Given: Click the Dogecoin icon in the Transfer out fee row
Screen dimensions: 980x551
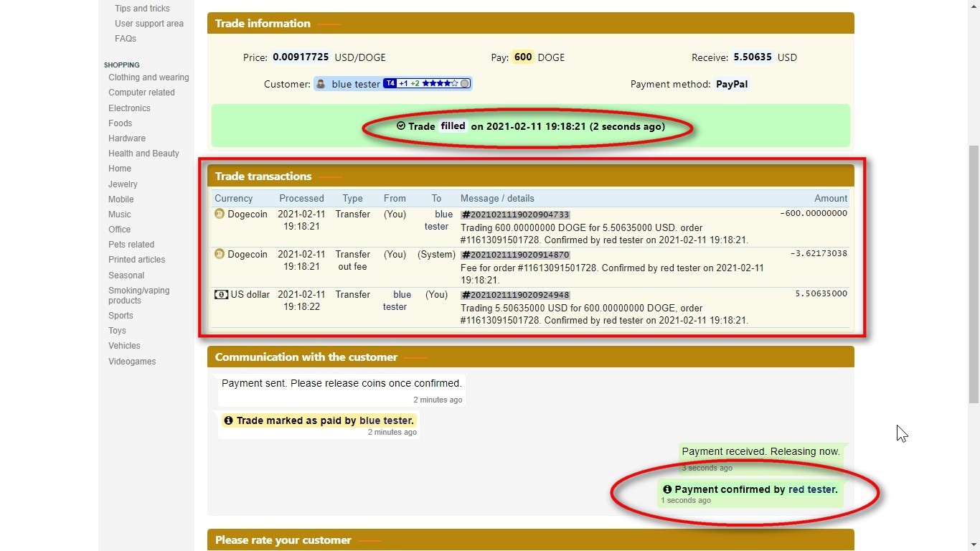Looking at the screenshot, I should (220, 254).
